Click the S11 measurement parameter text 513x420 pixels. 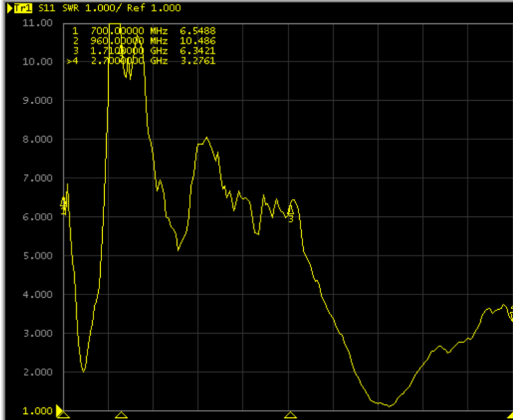click(47, 8)
